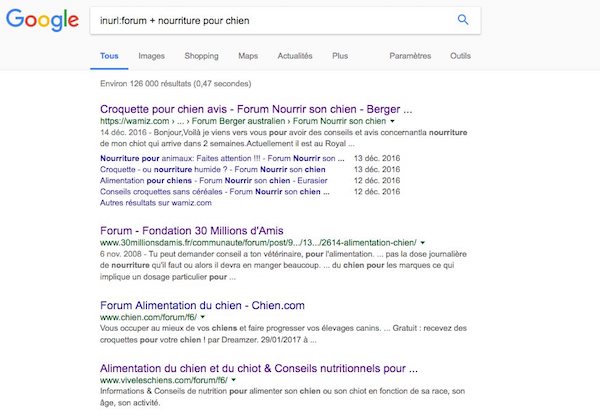Go to the Actualités tab

tap(297, 56)
